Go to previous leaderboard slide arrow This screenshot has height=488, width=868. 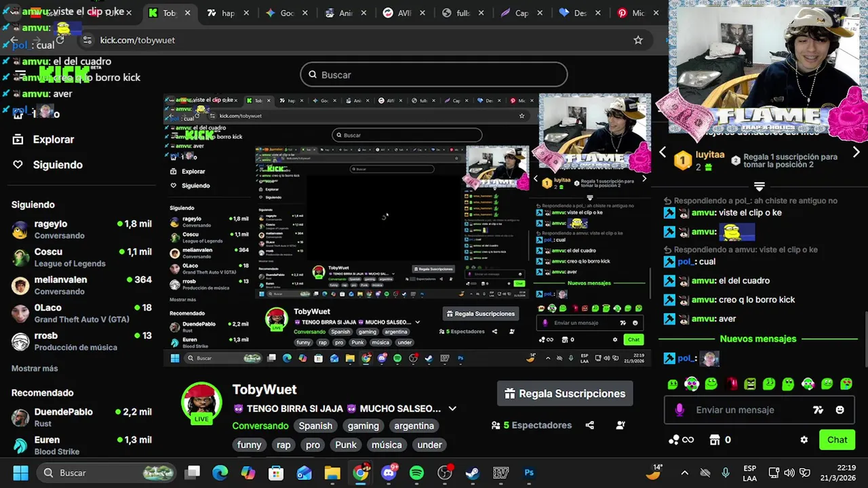(663, 152)
